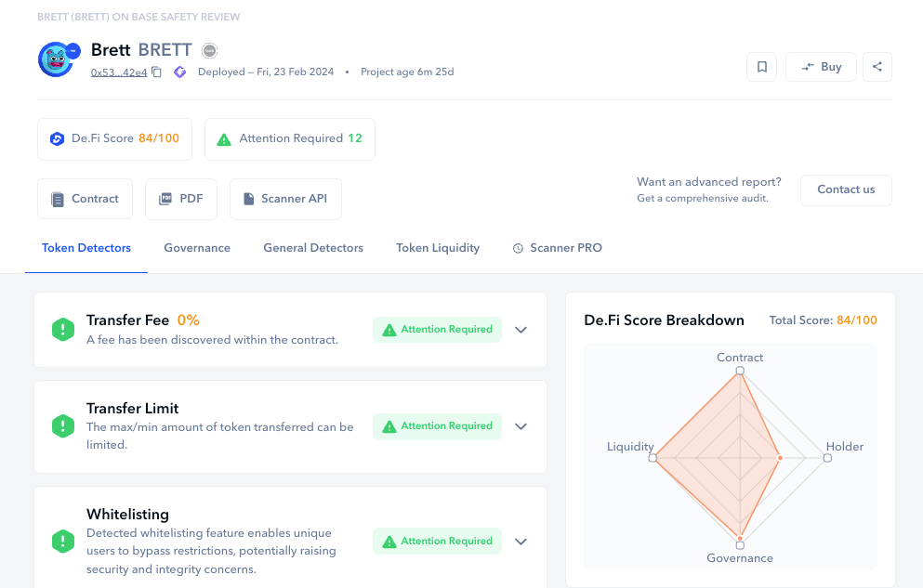Viewport: 923px width, 588px height.
Task: Click the Liquidity point on the radar chart
Action: coord(653,458)
